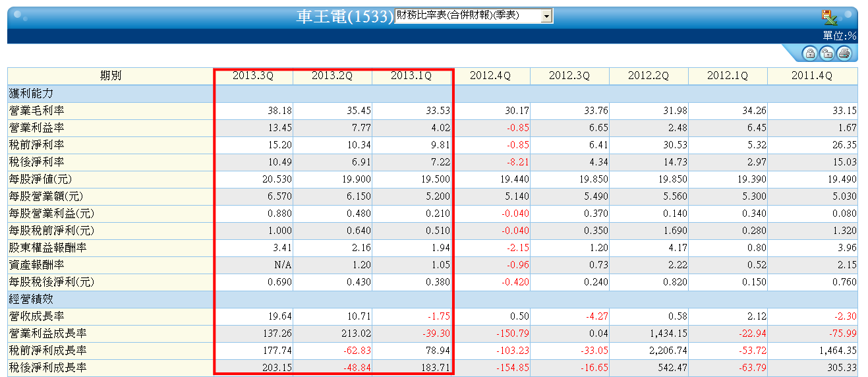Click the 稅前淨利成長率 row label

click(x=47, y=350)
